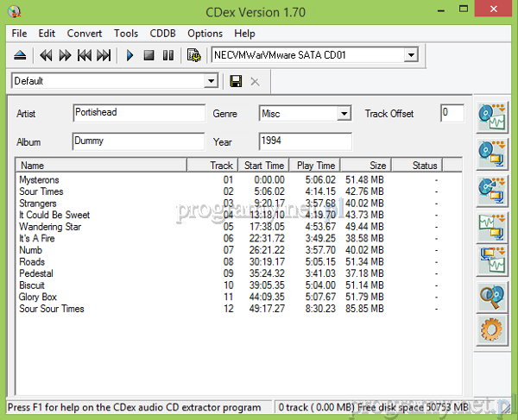Pause playback using the Pause button
Viewport: 518px width, 420px height.
coord(167,55)
